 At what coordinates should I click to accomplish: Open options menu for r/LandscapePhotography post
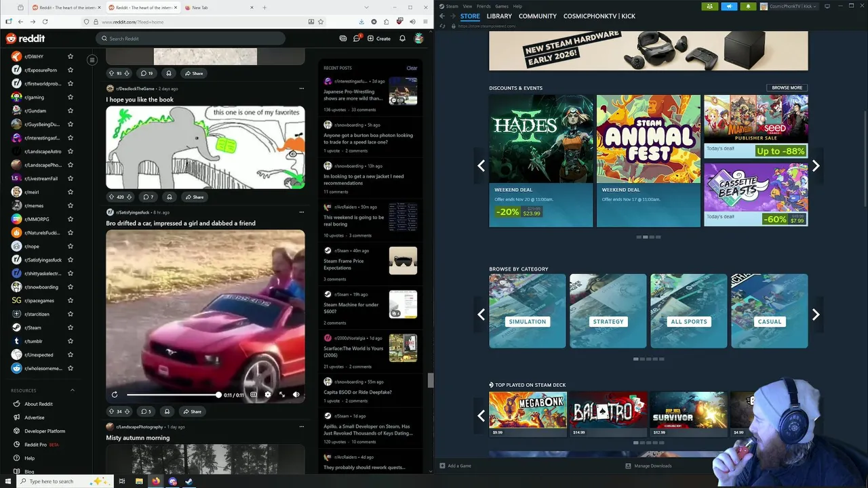(302, 427)
